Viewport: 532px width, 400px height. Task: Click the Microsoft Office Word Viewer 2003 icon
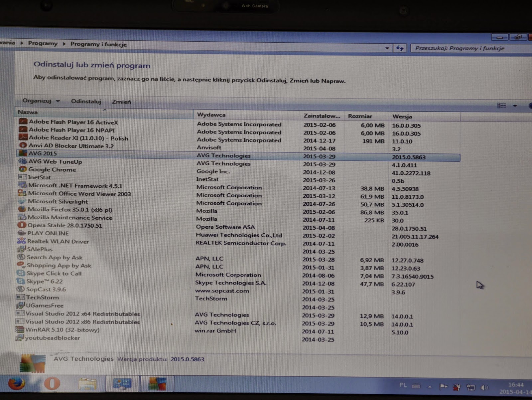(x=22, y=193)
